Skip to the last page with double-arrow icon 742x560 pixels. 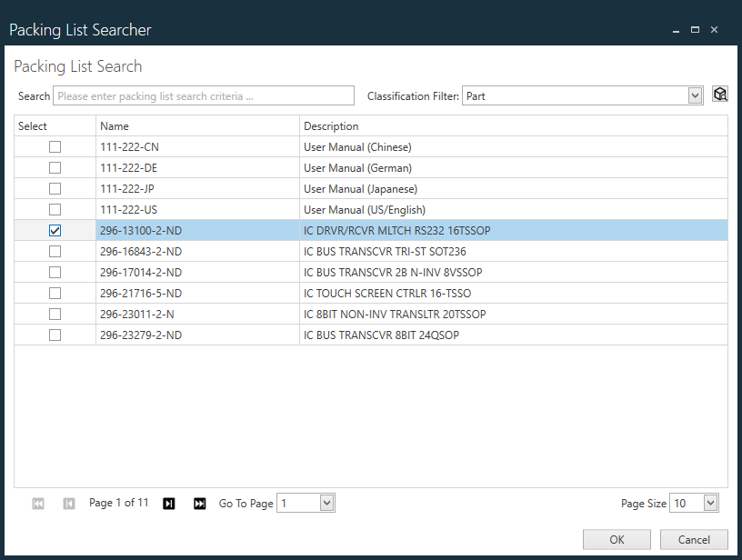coord(199,503)
